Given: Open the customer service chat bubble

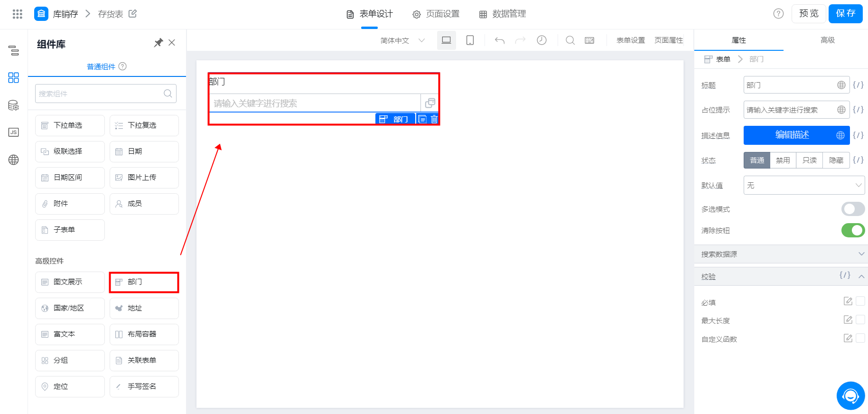Looking at the screenshot, I should (x=851, y=395).
